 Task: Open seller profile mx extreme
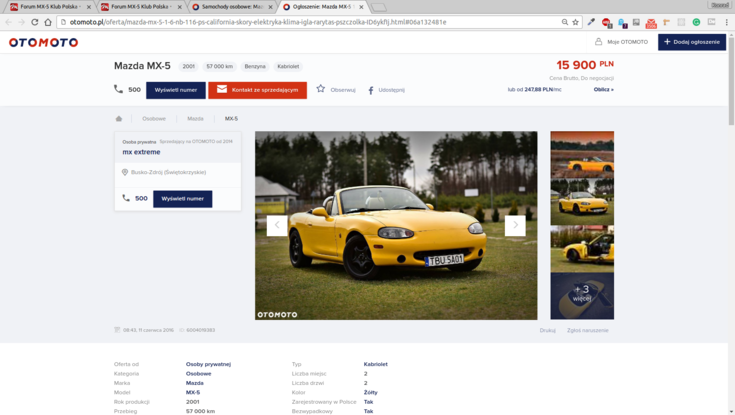tap(141, 152)
